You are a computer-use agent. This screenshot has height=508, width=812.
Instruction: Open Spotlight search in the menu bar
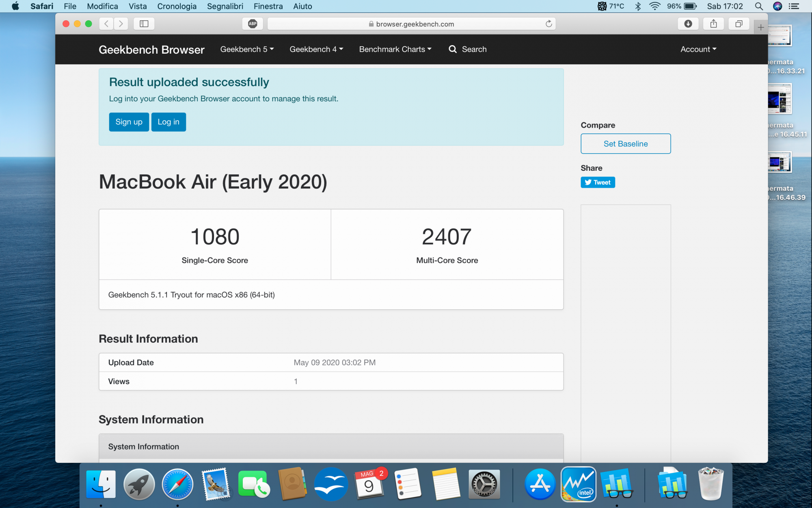pyautogui.click(x=758, y=6)
